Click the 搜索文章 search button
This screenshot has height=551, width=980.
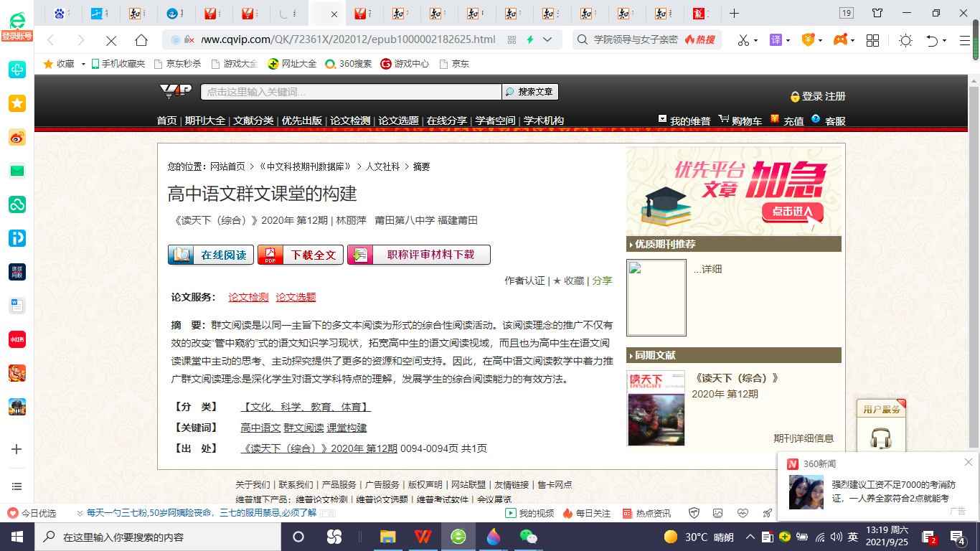point(530,92)
